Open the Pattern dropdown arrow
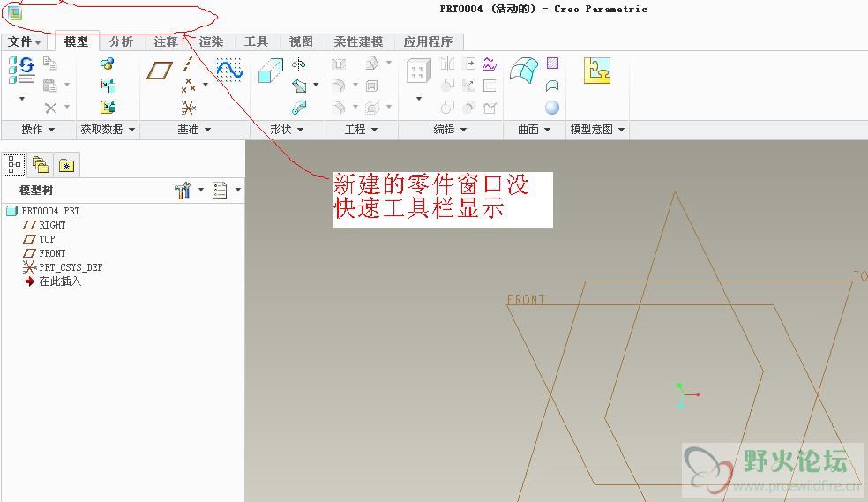Viewport: 868px width, 502px height. pyautogui.click(x=419, y=99)
